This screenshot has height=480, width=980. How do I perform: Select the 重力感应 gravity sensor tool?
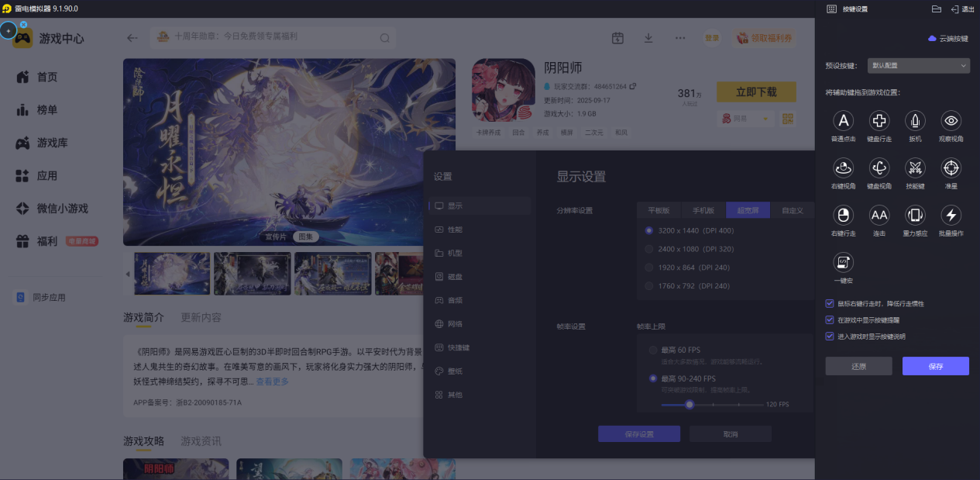click(915, 215)
